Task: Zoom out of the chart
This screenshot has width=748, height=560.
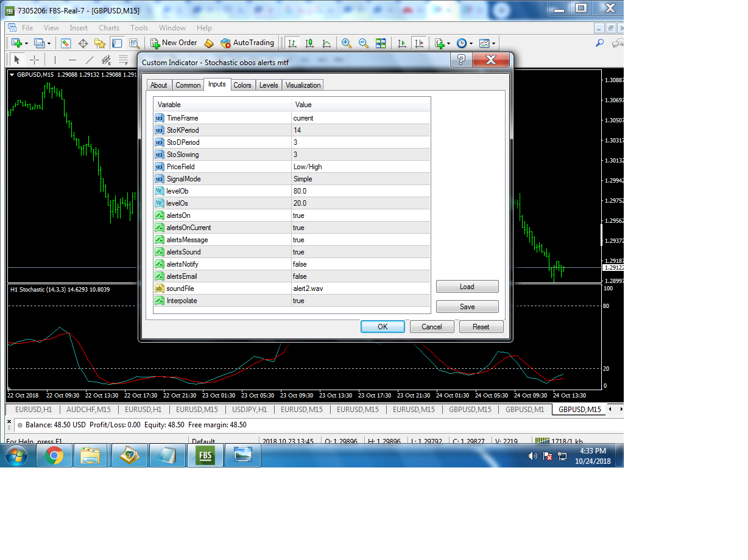Action: [x=363, y=43]
